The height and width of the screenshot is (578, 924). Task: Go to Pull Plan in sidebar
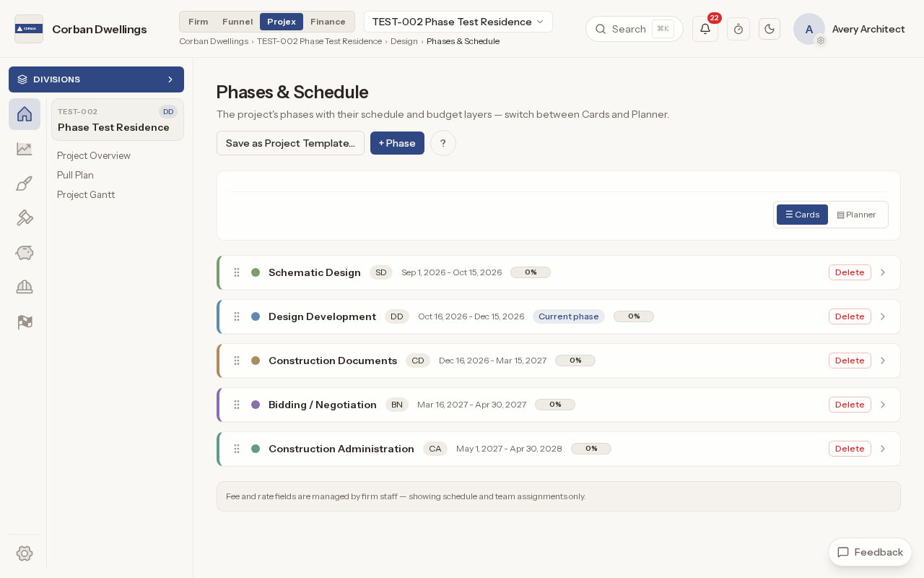(75, 175)
